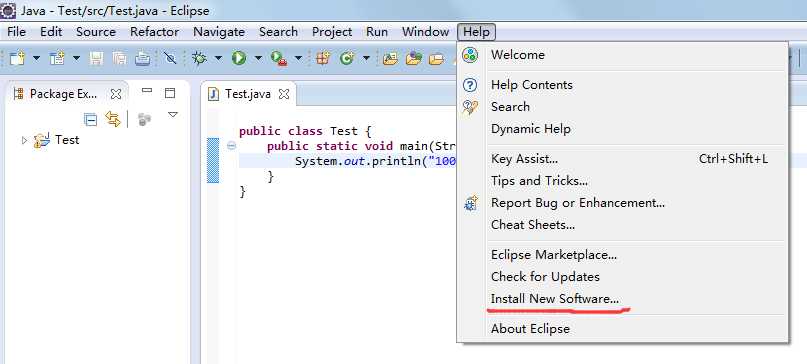Viewport: 807px width, 364px height.
Task: Open the Edit menu
Action: [x=51, y=32]
